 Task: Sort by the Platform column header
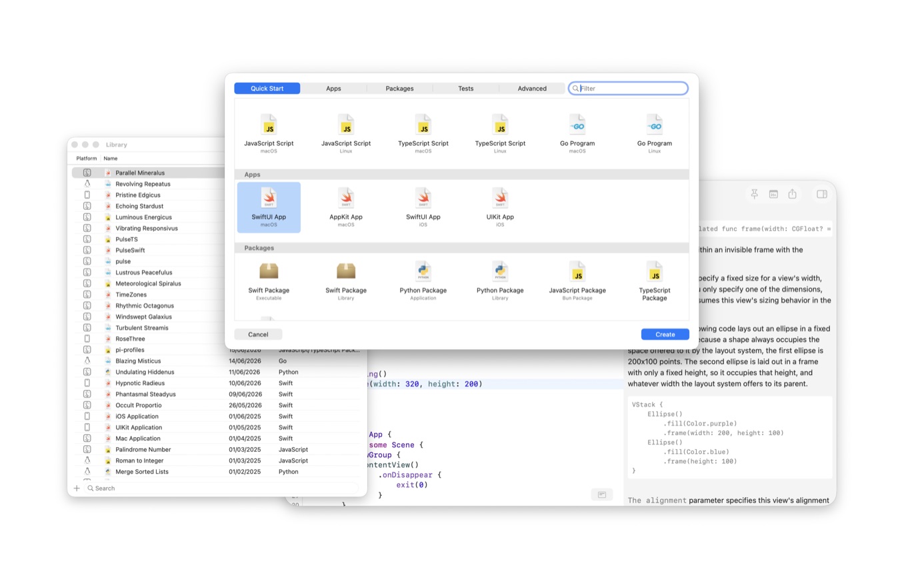[x=87, y=159]
